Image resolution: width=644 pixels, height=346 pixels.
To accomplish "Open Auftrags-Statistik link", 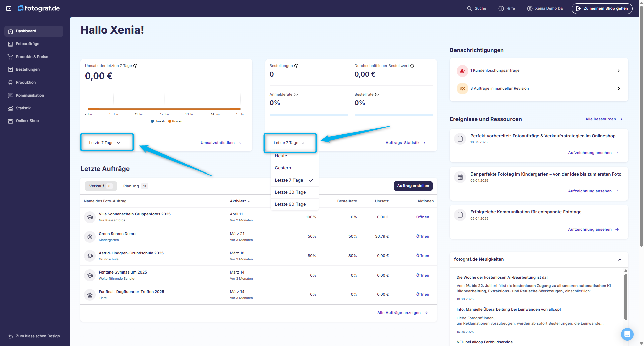I will pyautogui.click(x=406, y=143).
